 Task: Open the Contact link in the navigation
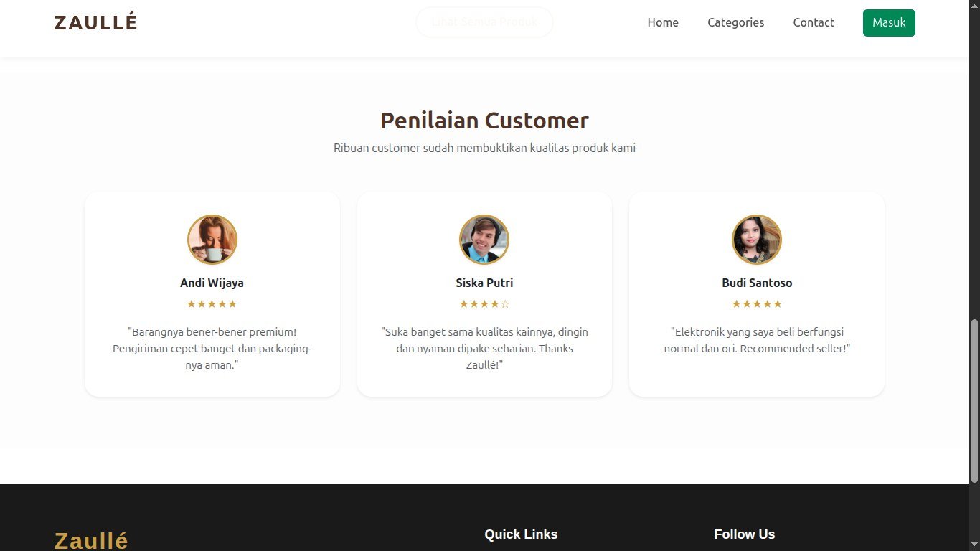click(x=814, y=22)
